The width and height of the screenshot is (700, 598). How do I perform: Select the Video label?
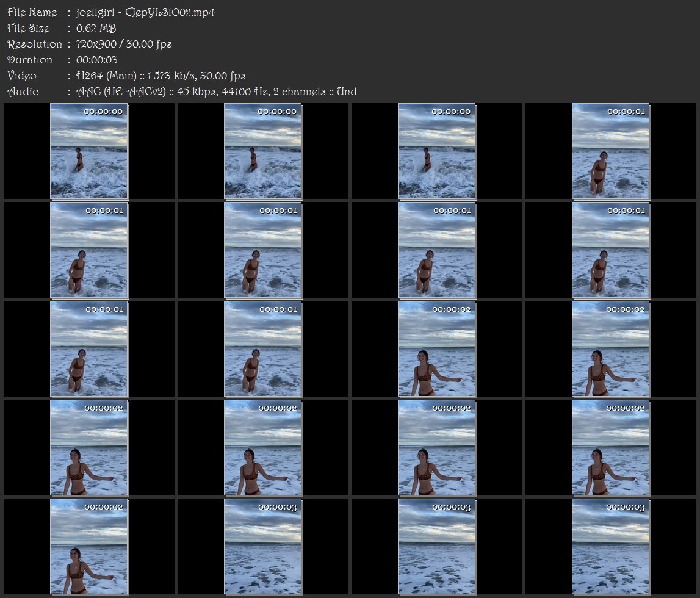[x=22, y=76]
